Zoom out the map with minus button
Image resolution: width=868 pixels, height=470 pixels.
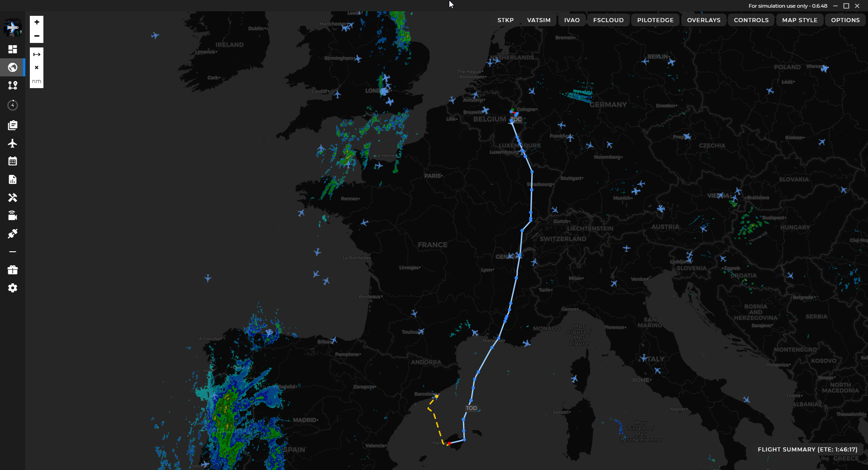37,36
